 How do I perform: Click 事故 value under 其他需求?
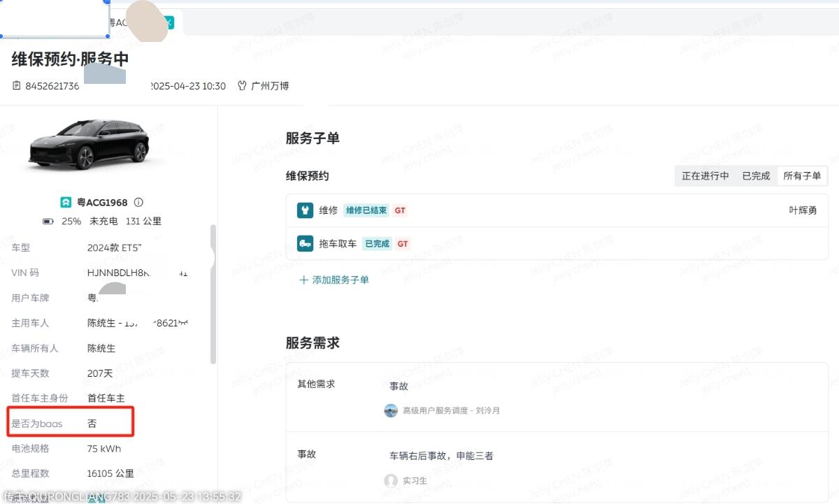[x=399, y=386]
